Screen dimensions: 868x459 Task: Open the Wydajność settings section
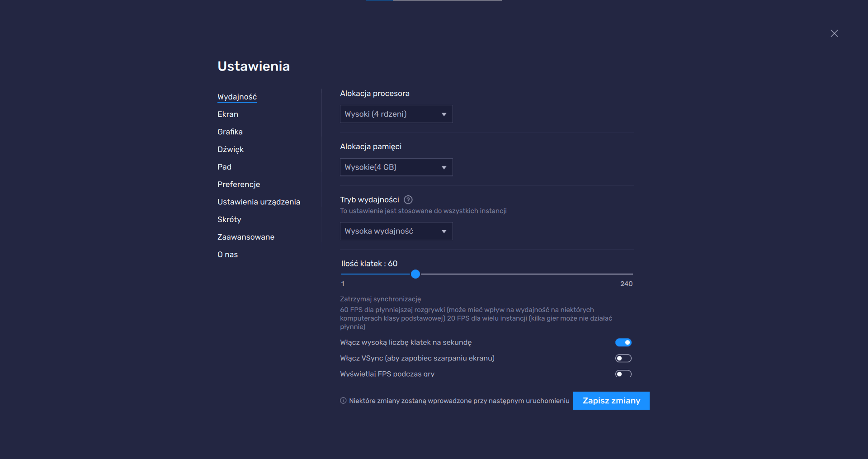[237, 97]
